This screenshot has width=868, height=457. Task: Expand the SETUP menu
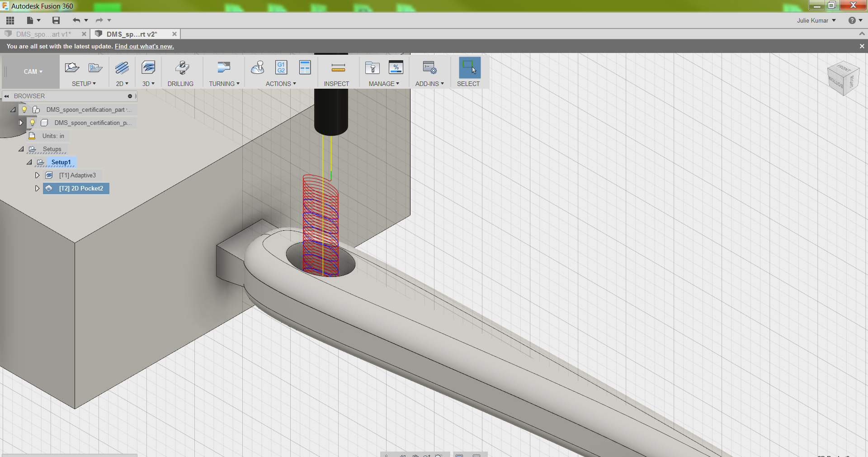point(84,84)
